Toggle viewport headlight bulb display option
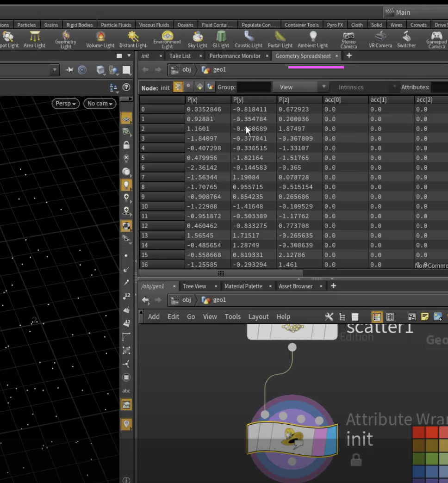 (x=126, y=185)
